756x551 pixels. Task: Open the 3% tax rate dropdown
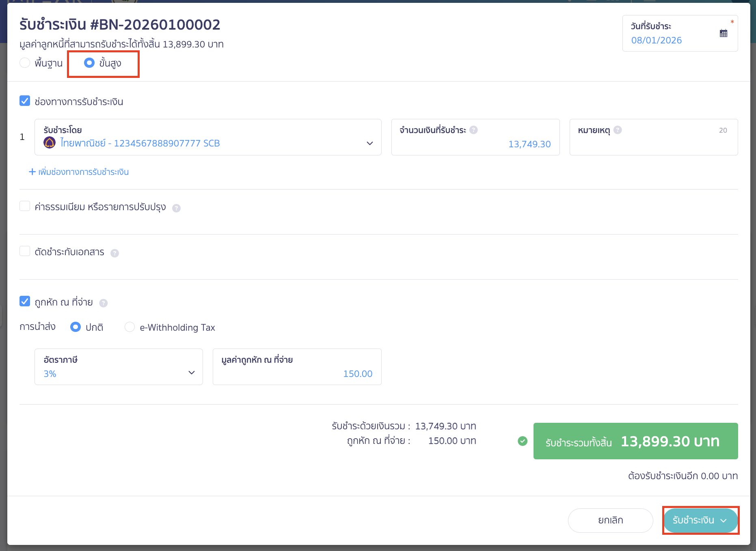[x=191, y=372]
